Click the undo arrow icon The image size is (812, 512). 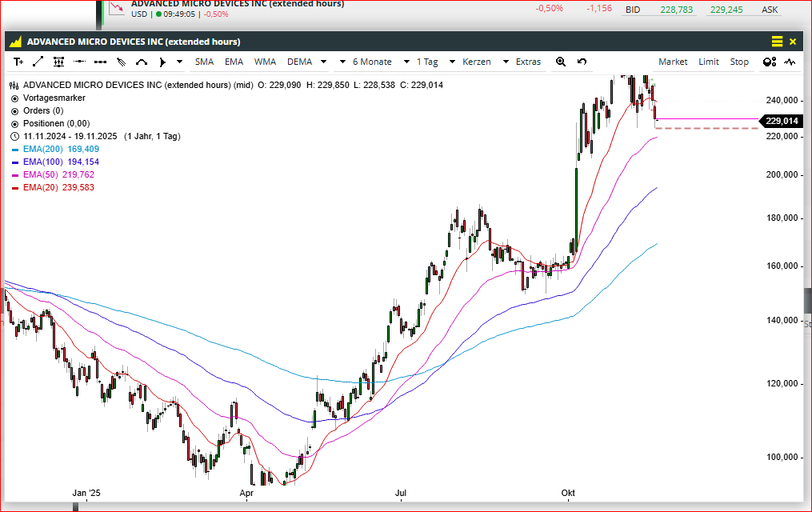pyautogui.click(x=582, y=62)
